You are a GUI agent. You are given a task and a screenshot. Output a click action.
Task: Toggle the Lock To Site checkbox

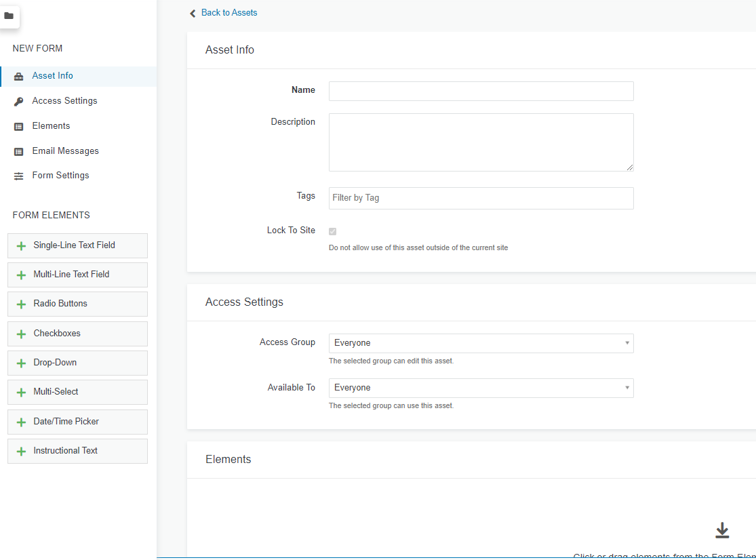(333, 232)
